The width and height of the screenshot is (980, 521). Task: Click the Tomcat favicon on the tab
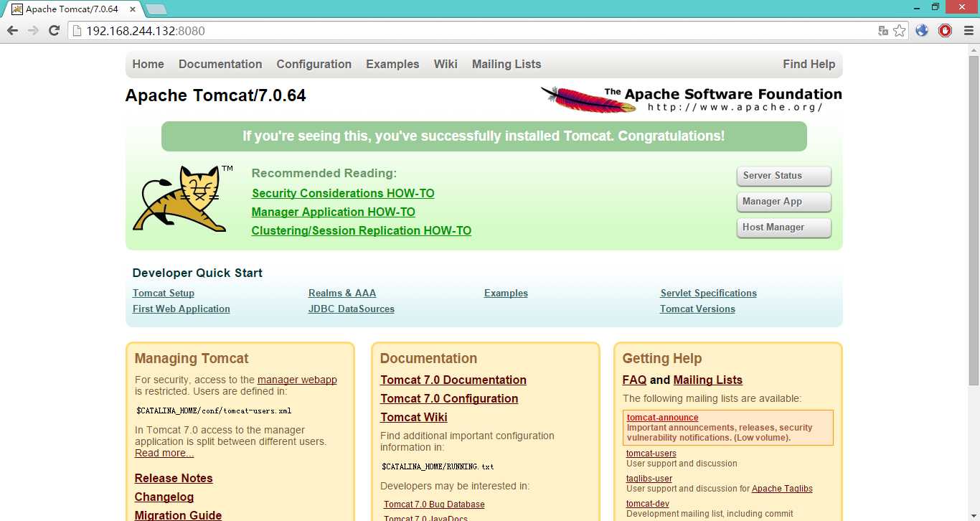pos(17,9)
